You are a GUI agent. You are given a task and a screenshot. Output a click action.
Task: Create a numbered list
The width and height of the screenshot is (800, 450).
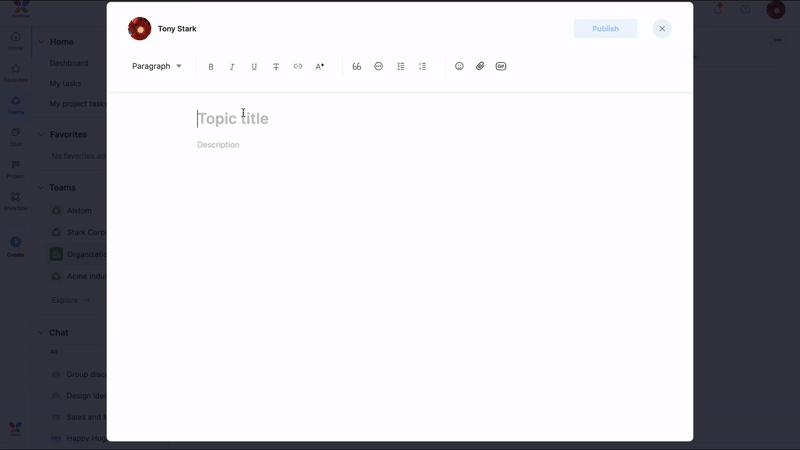point(422,66)
